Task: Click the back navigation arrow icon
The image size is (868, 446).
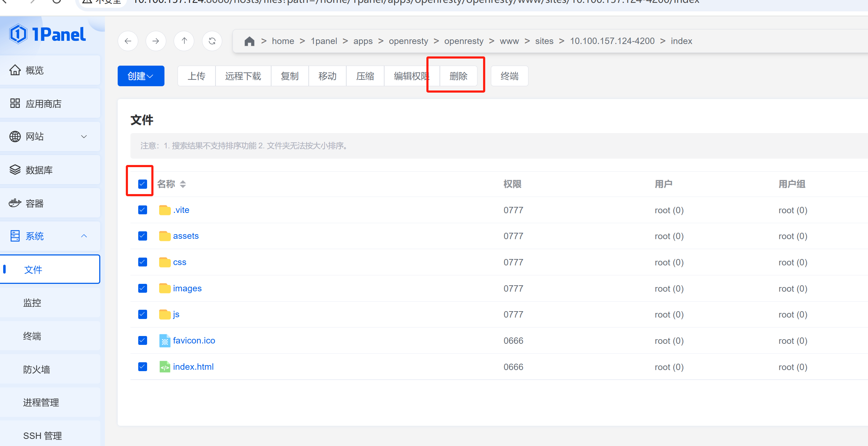Action: pyautogui.click(x=128, y=41)
